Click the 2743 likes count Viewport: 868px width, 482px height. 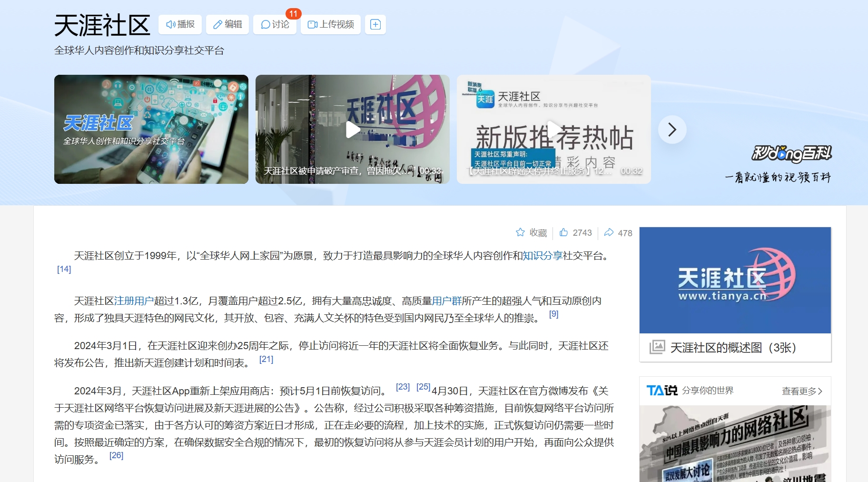point(582,233)
